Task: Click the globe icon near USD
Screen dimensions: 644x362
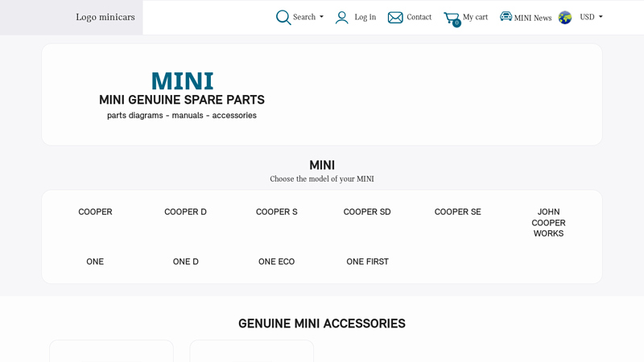Action: [x=565, y=18]
